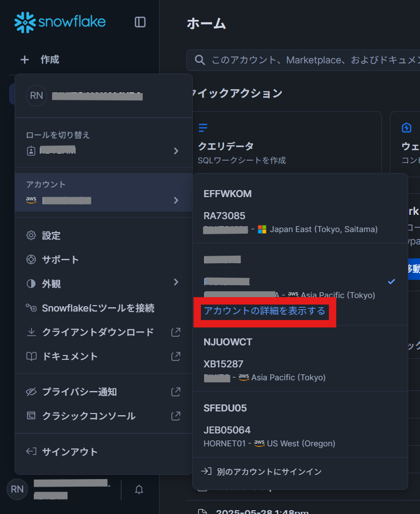
Task: Click the gear icon beside 設定
Action: (x=31, y=235)
